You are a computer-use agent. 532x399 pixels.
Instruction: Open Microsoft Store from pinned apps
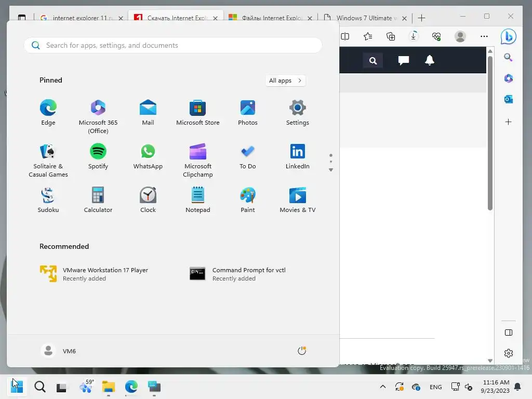tap(198, 113)
